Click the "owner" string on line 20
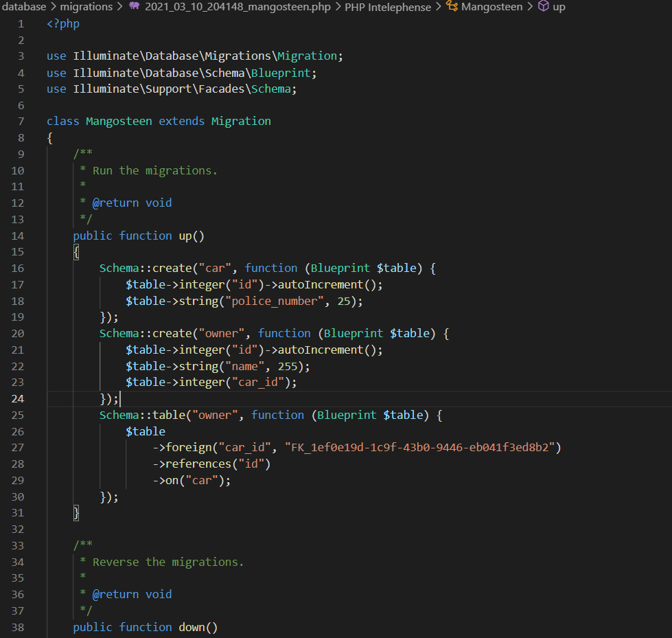The image size is (672, 638). 222,334
